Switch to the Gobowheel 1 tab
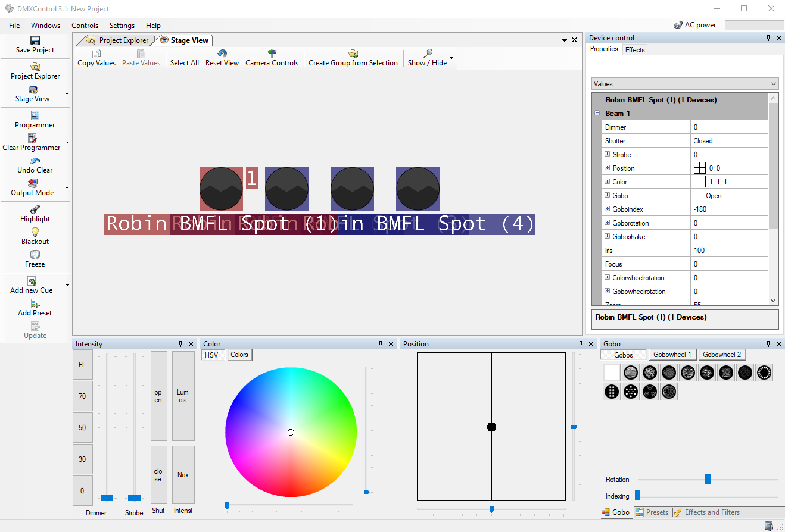Screen dimensions: 785x532 tap(672, 355)
